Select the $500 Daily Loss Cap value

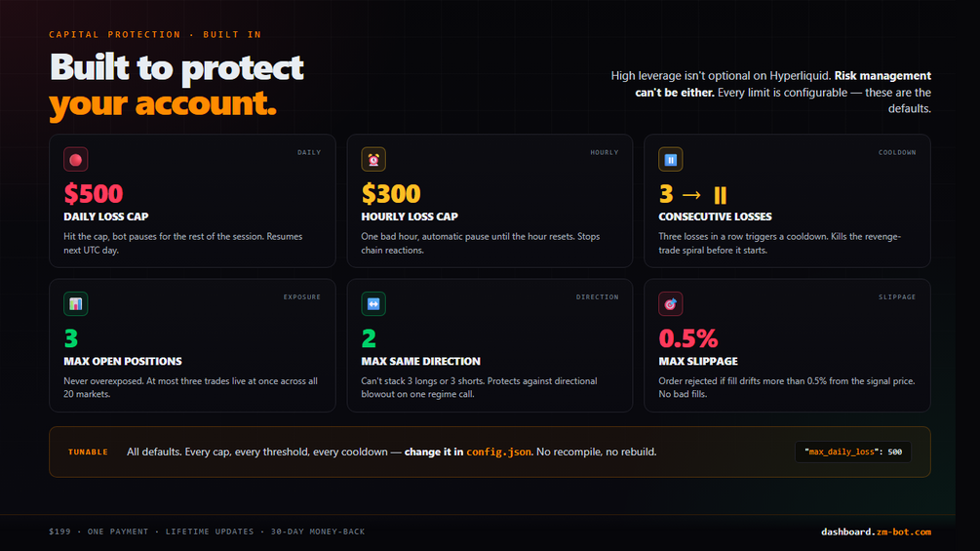[94, 194]
